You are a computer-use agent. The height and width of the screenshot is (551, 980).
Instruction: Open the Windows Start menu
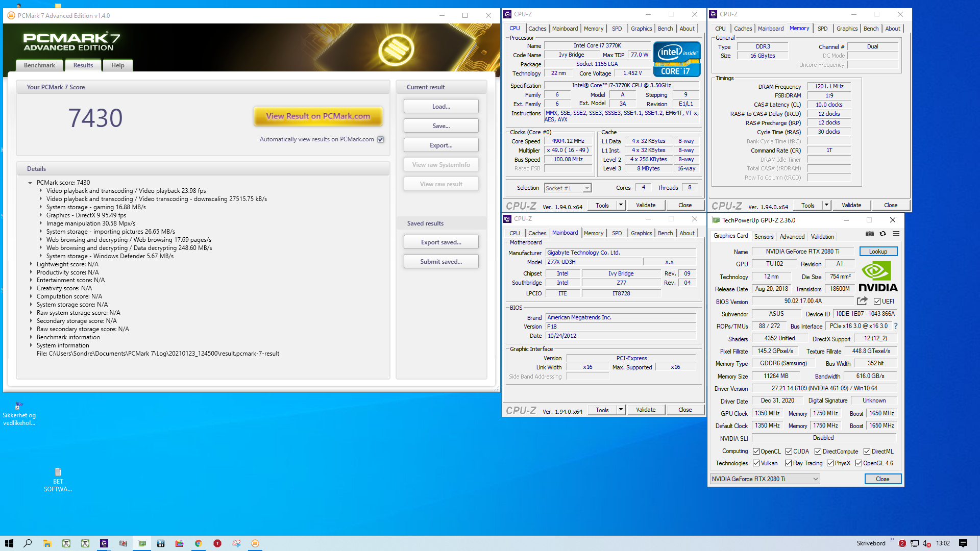[x=9, y=543]
